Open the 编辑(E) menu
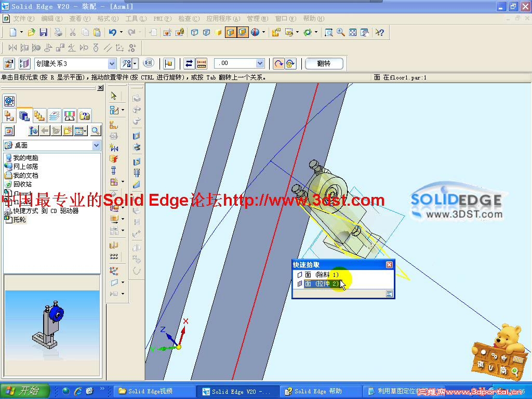 pyautogui.click(x=51, y=19)
